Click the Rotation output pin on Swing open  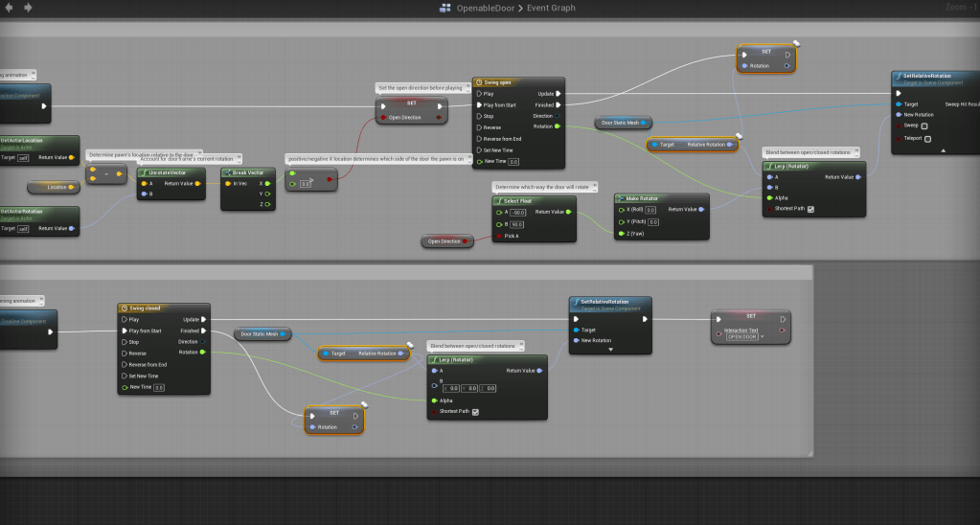558,126
